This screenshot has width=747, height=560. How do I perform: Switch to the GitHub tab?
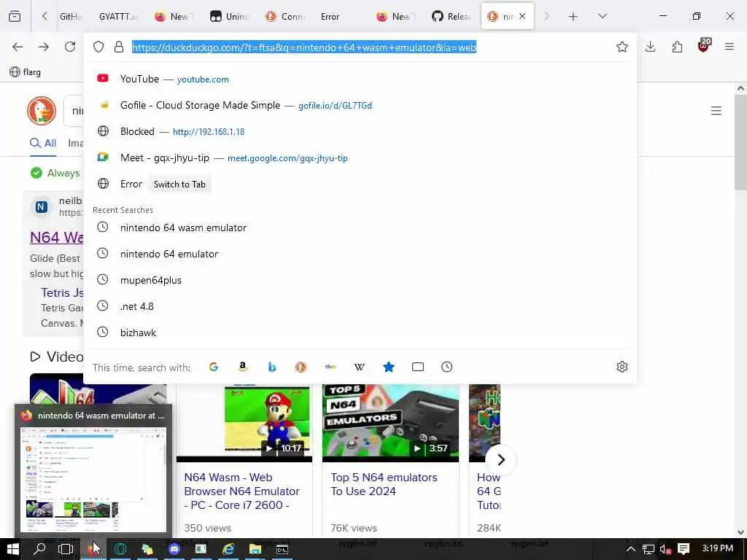pos(71,16)
